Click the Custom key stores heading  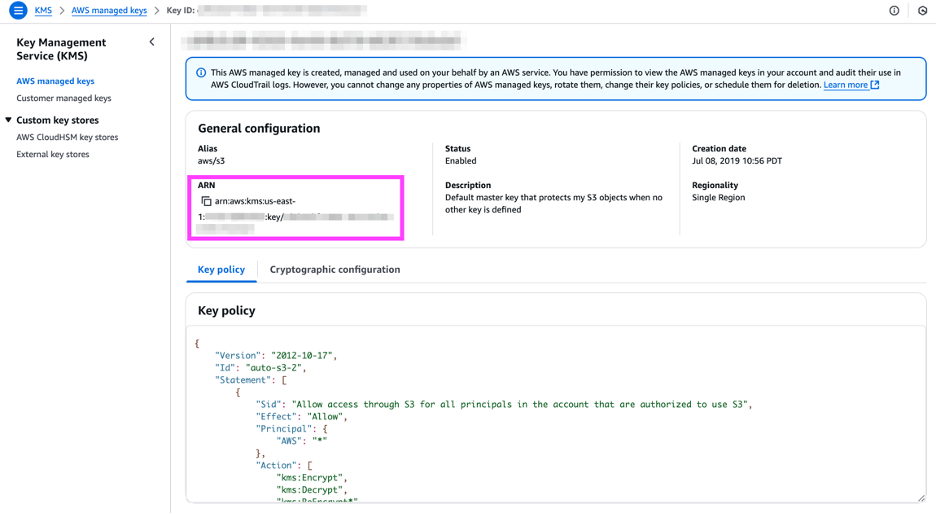pos(57,120)
